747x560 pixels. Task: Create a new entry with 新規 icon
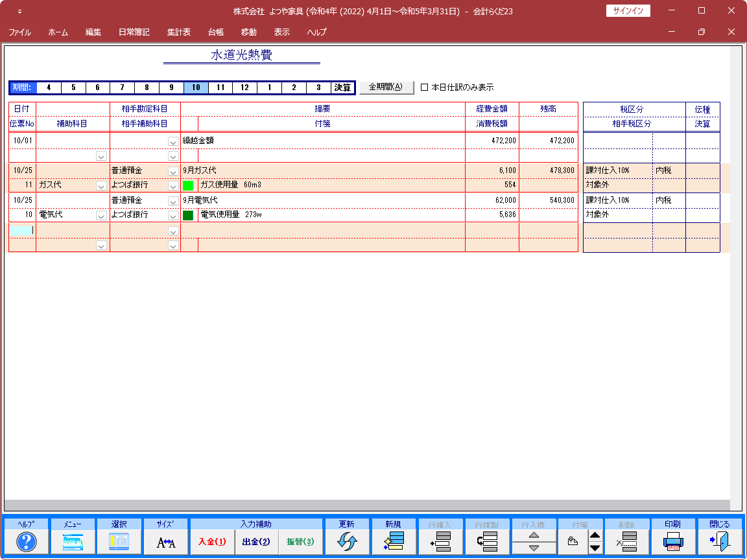pos(394,542)
